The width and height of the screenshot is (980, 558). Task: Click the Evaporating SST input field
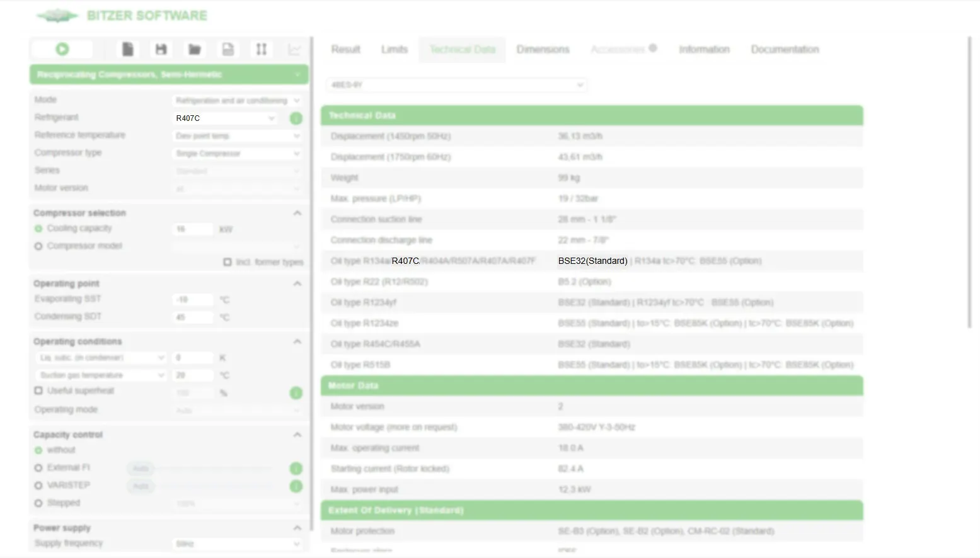193,300
